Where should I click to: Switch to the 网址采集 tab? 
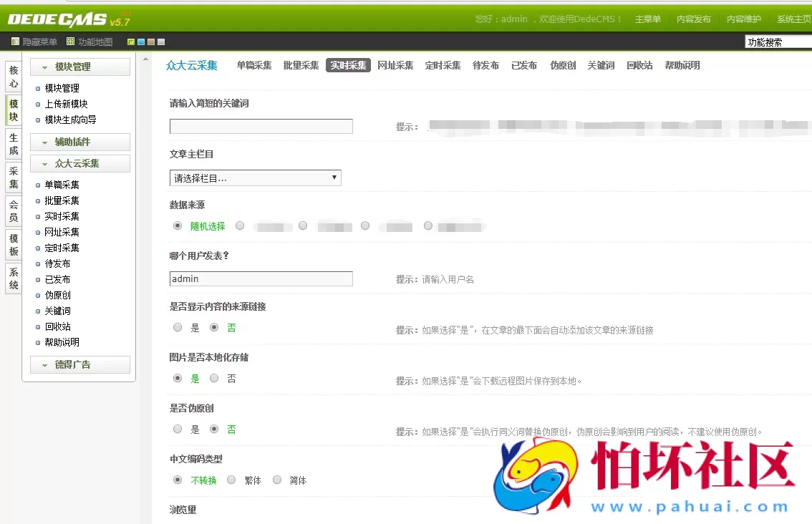(x=395, y=65)
